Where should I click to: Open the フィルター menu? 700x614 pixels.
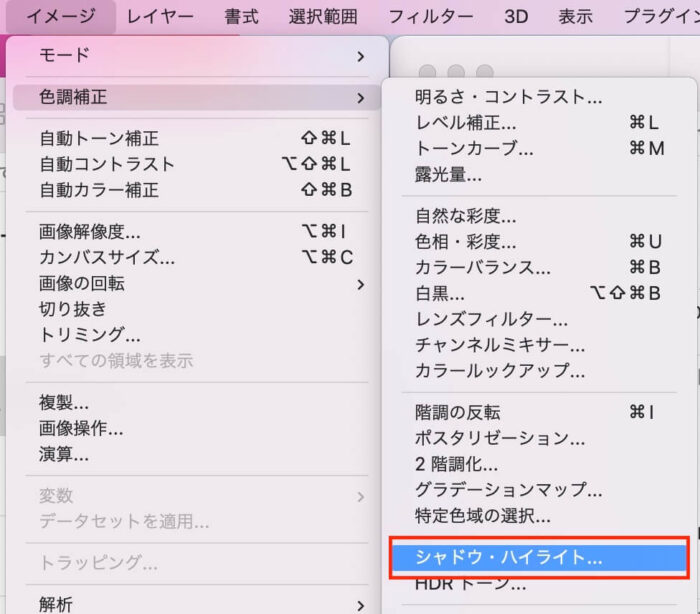[431, 17]
